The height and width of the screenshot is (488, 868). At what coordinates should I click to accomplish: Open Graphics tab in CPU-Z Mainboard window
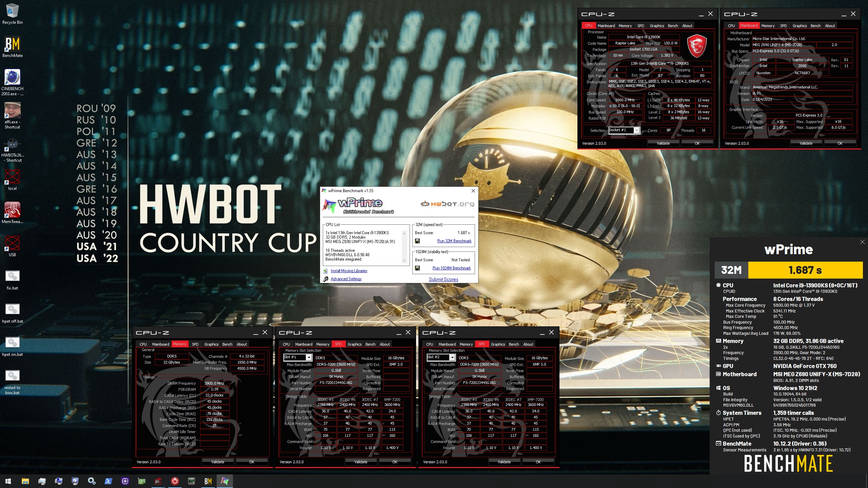[x=800, y=26]
